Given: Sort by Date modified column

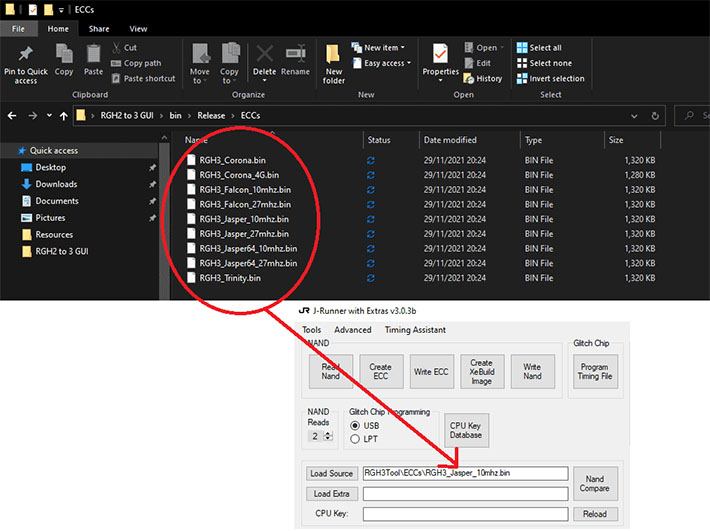Looking at the screenshot, I should [450, 140].
